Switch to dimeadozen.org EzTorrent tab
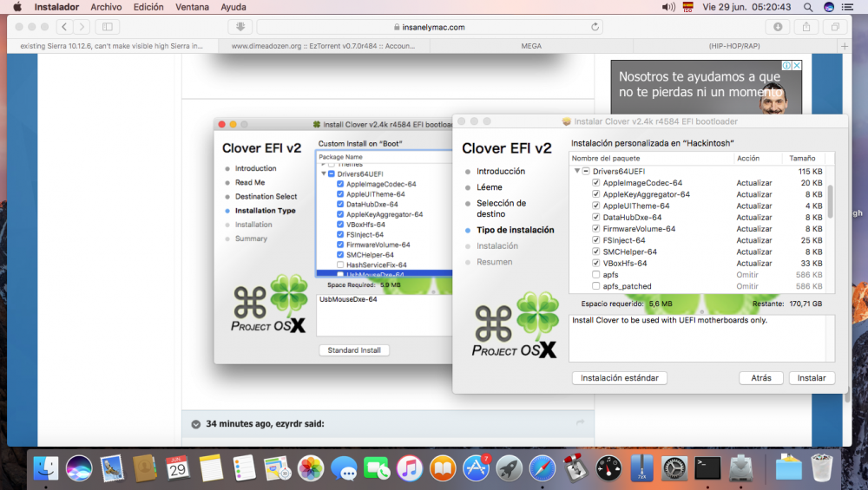Viewport: 868px width, 490px height. [323, 46]
